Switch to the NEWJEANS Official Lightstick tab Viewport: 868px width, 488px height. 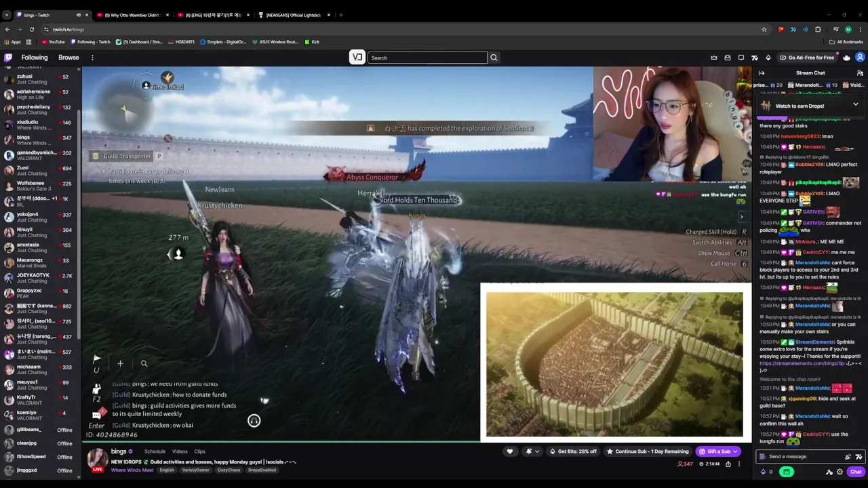pos(293,15)
